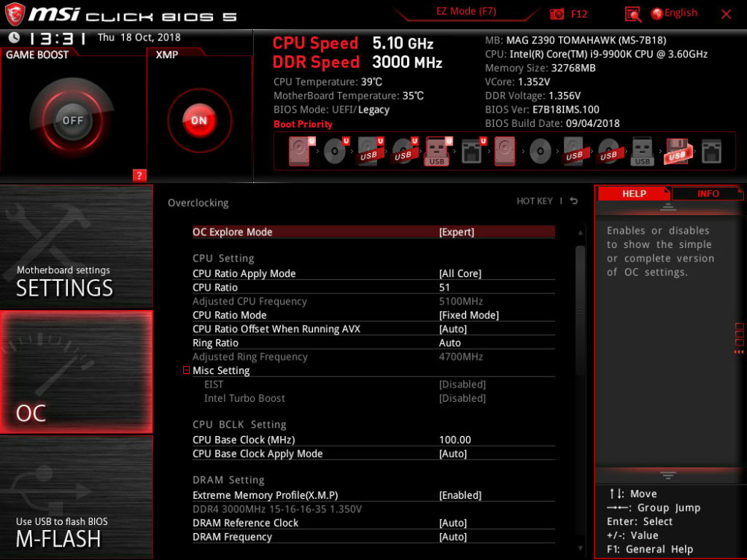Change Intel Turbo Boost Disabled setting
The height and width of the screenshot is (560, 747).
462,398
